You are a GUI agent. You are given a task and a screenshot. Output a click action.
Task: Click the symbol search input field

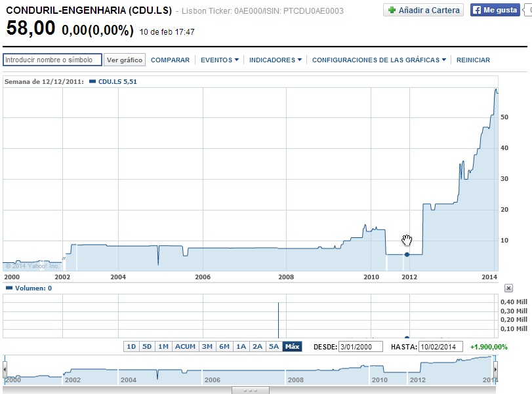click(x=52, y=60)
